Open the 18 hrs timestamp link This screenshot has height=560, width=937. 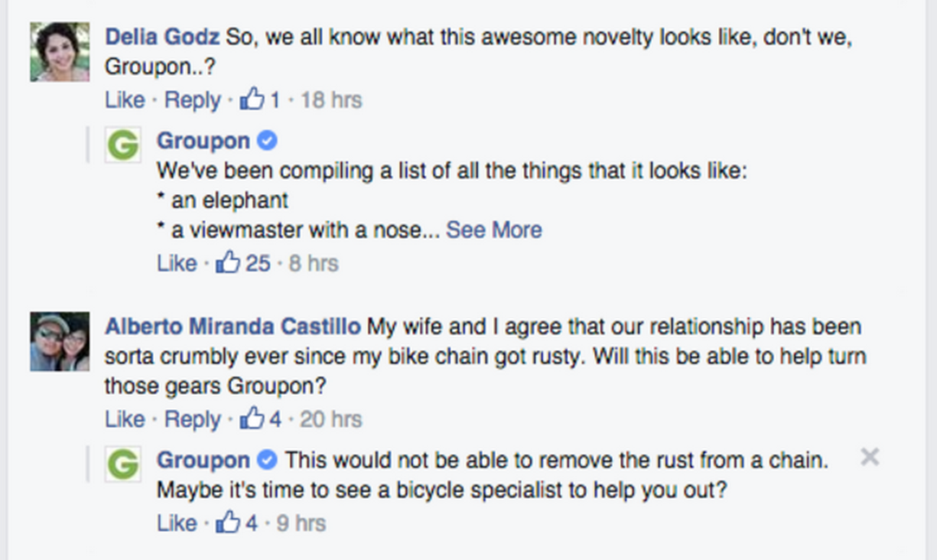tap(331, 100)
